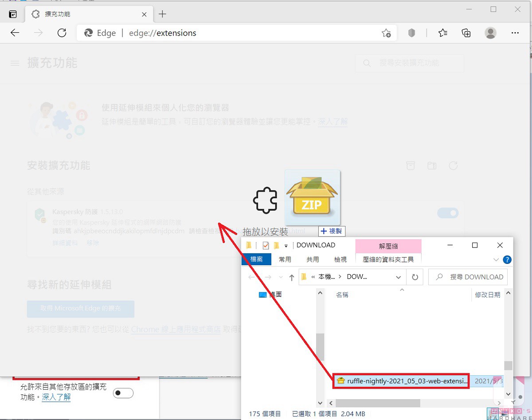This screenshot has width=532, height=420.
Task: Open the address path history dropdown
Action: (x=398, y=277)
